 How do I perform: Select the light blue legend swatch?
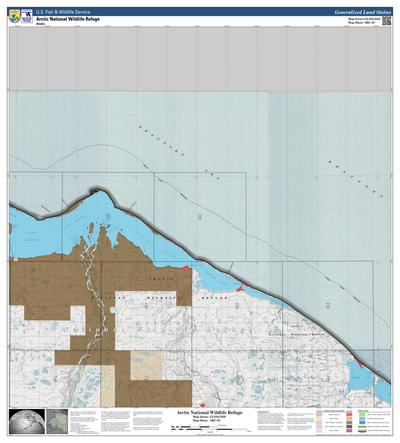pos(362,418)
